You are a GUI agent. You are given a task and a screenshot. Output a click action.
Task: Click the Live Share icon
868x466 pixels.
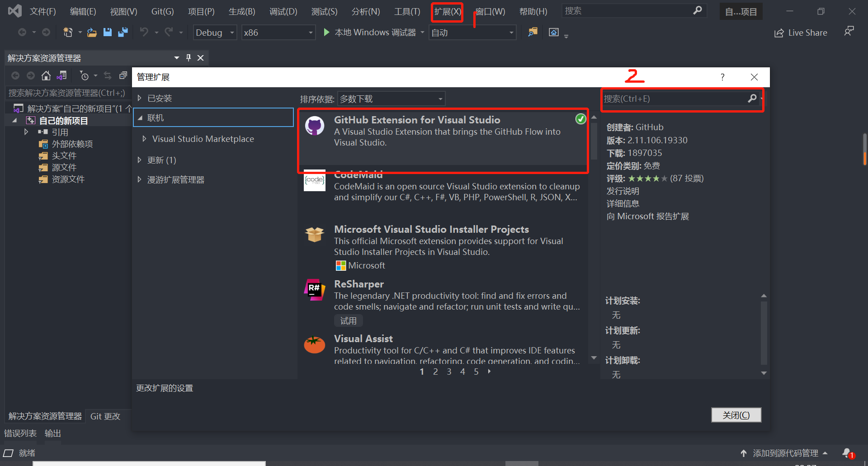click(x=779, y=33)
